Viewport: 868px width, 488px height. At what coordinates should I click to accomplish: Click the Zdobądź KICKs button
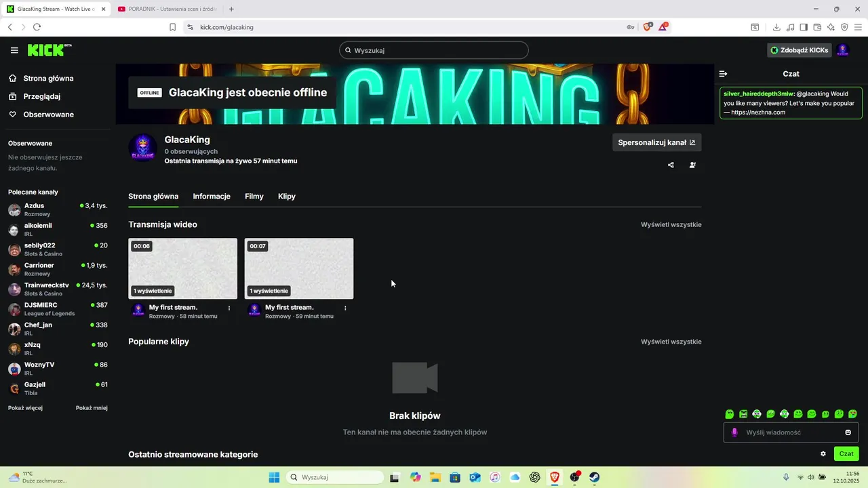799,50
